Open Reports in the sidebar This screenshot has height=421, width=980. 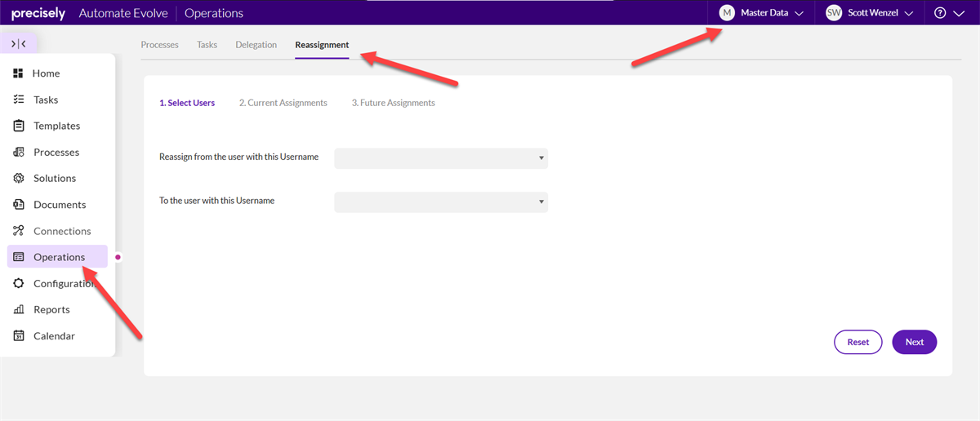click(51, 309)
